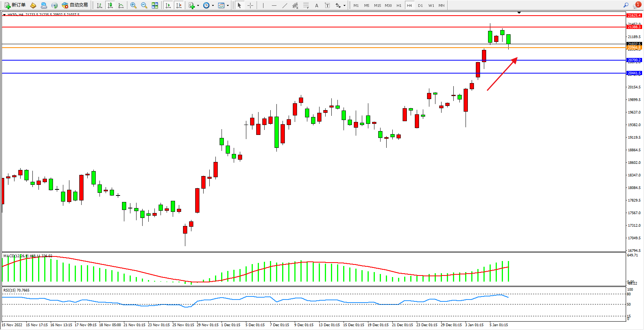Screen dimensions: 644x330
Task: Click the New Order (新订单) button
Action: [15, 5]
